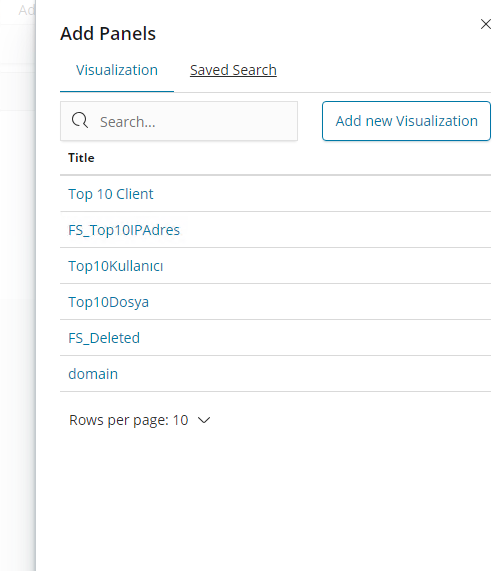Switch to the Visualization tab
This screenshot has width=502, height=571.
117,70
